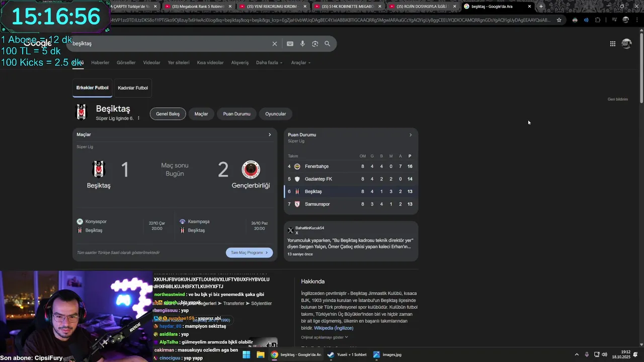Open a new browser tab
The width and height of the screenshot is (644, 362).
tap(541, 7)
